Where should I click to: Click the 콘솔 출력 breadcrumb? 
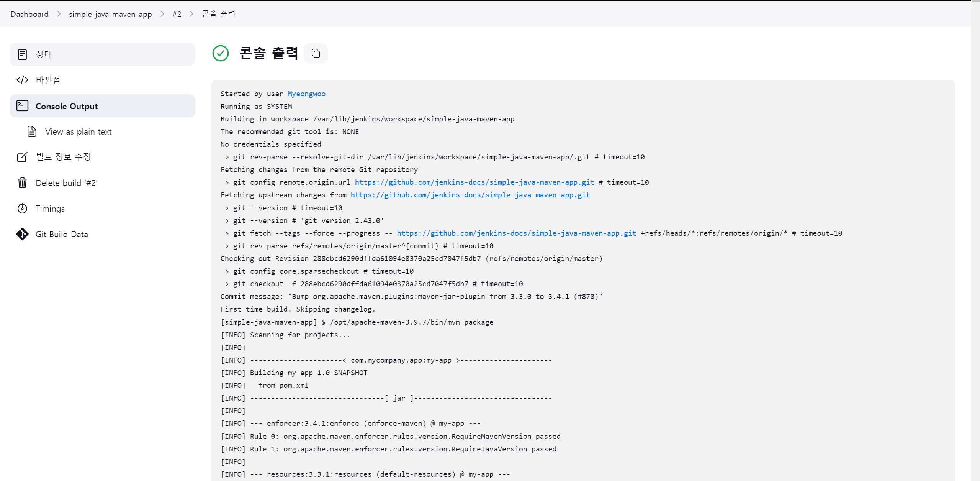[x=219, y=14]
